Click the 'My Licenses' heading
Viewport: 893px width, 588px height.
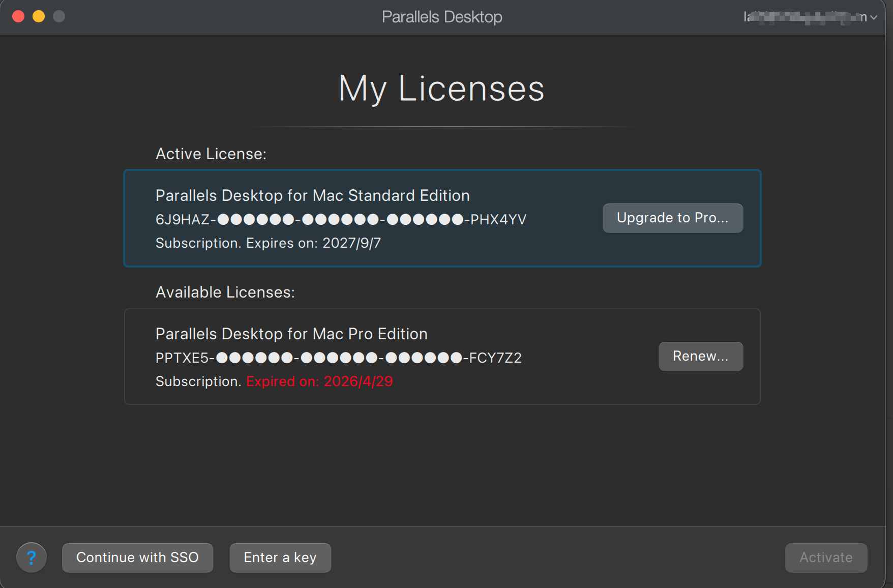pos(441,89)
